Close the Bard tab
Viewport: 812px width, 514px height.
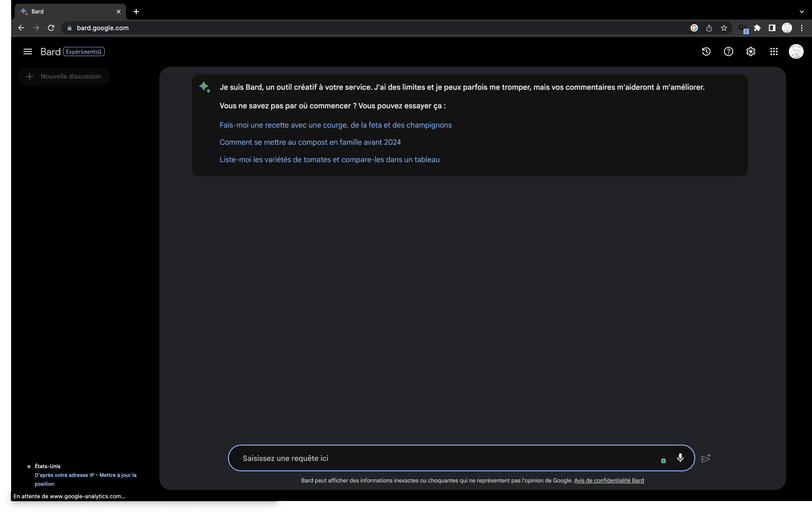tap(118, 11)
